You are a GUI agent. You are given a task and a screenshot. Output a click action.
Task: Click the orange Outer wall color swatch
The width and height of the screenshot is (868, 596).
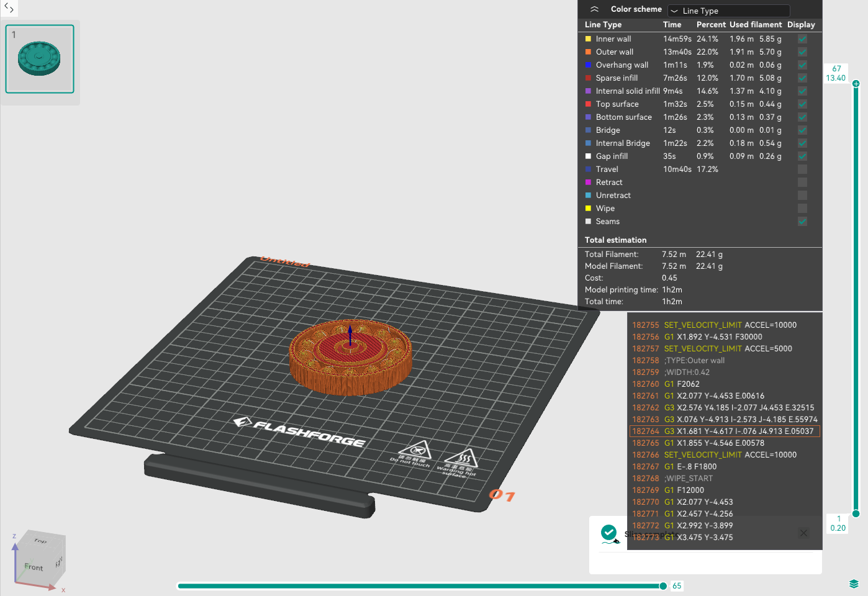click(588, 52)
